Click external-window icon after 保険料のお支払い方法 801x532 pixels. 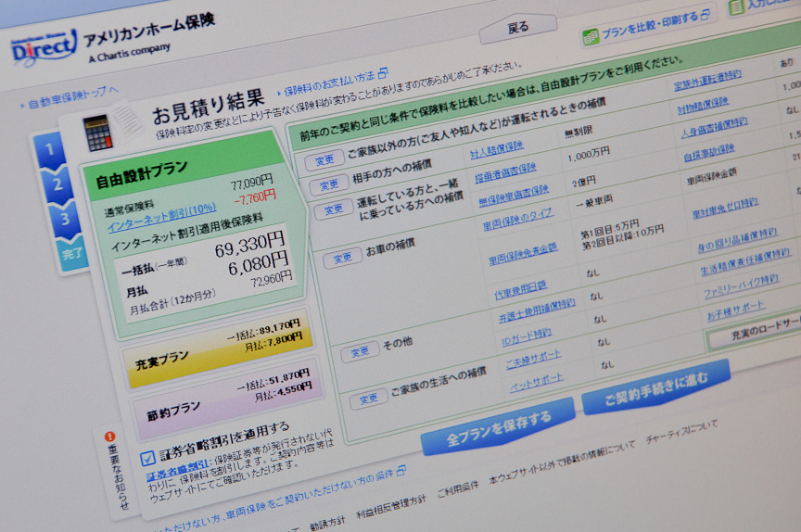pos(383,73)
